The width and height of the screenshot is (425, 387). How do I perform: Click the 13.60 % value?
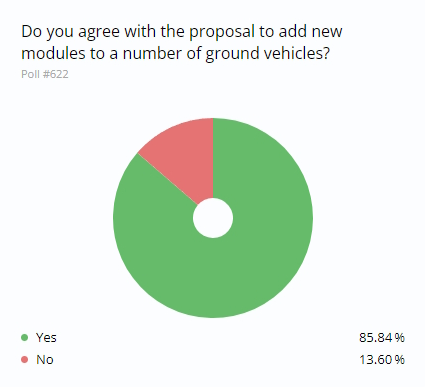(x=382, y=359)
